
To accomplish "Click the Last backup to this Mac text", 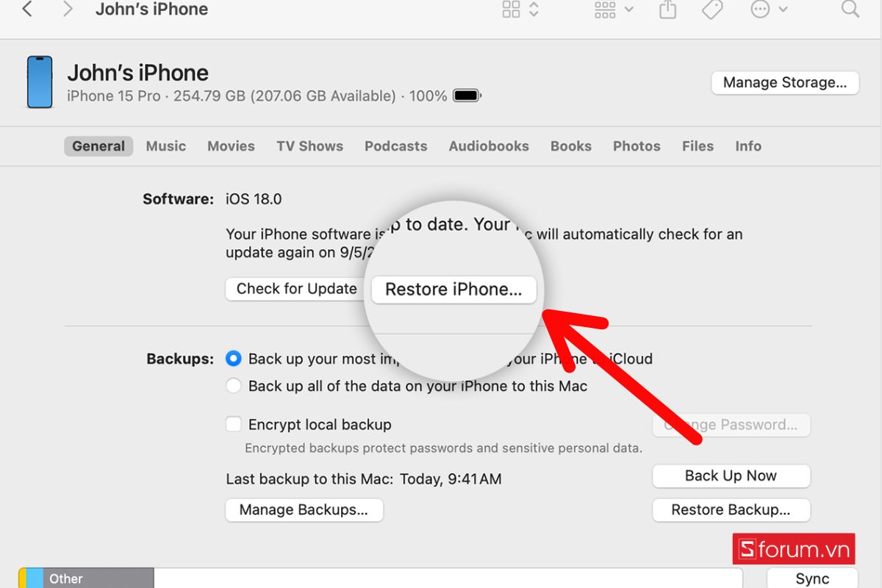I will click(x=364, y=479).
